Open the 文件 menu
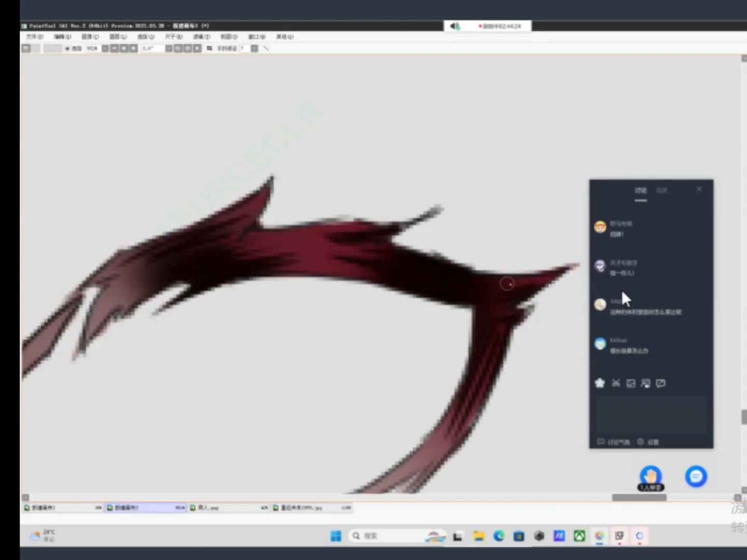Viewport: 747px width, 560px height. tap(34, 37)
